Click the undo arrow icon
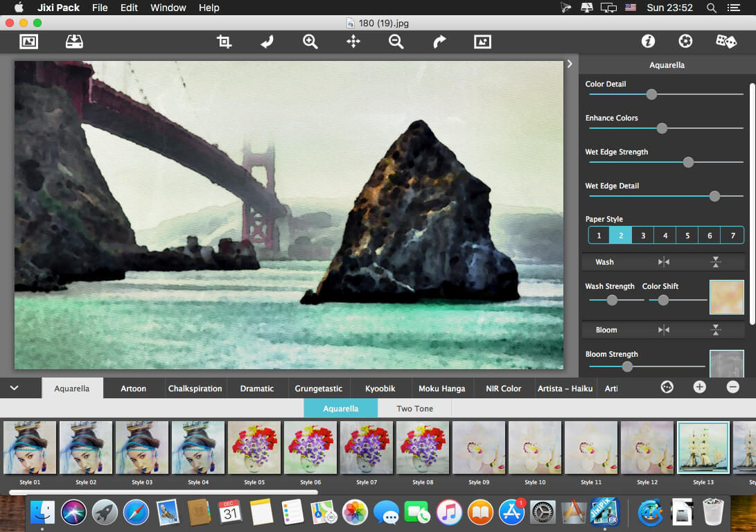Image resolution: width=756 pixels, height=532 pixels. (267, 42)
